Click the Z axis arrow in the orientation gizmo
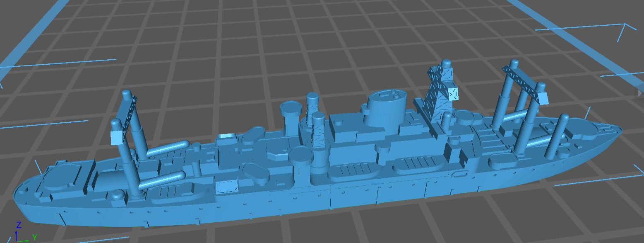The height and width of the screenshot is (243, 644). tap(17, 236)
